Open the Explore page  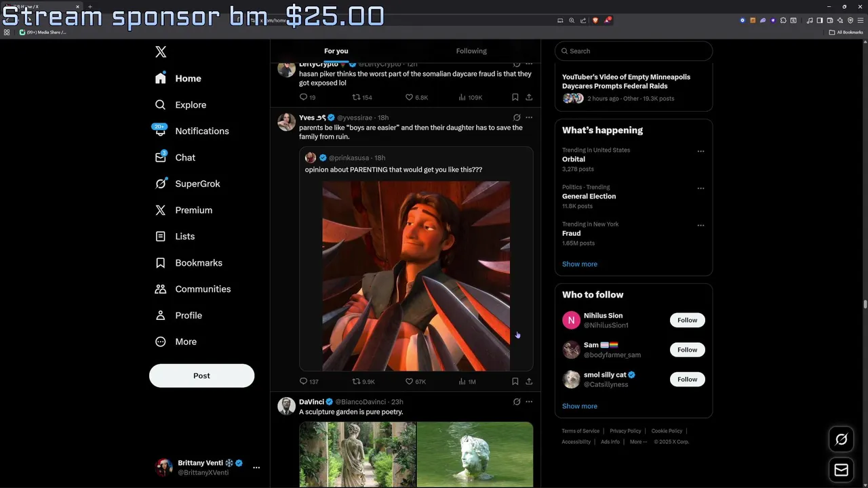point(180,105)
